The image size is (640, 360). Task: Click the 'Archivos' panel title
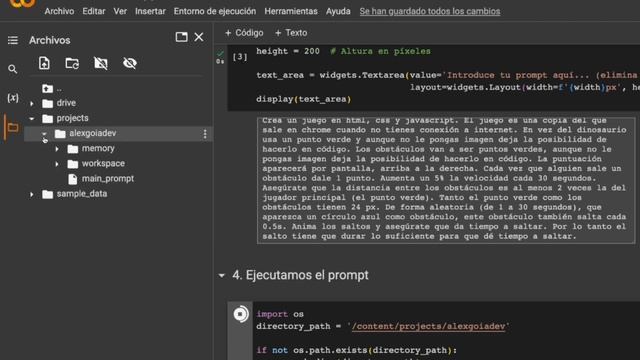[49, 40]
